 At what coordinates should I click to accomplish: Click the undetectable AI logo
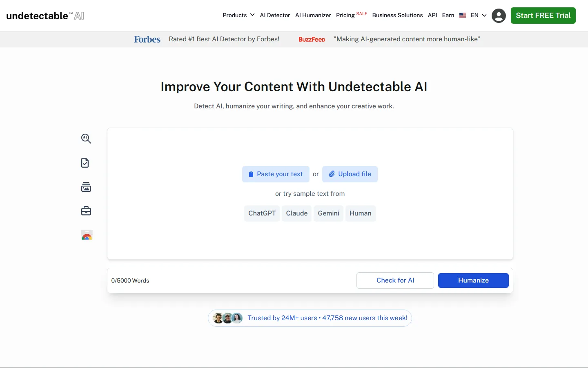coord(45,16)
